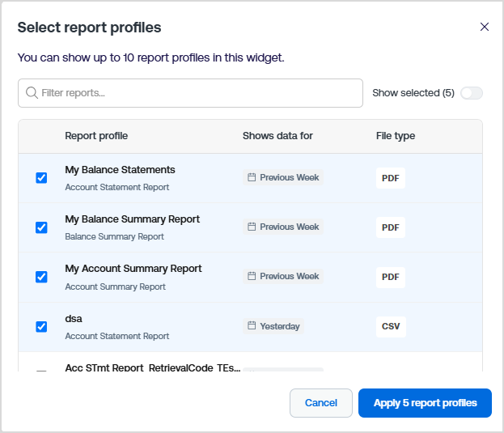The width and height of the screenshot is (504, 433).
Task: Close the Select report profiles dialog
Action: coord(484,27)
